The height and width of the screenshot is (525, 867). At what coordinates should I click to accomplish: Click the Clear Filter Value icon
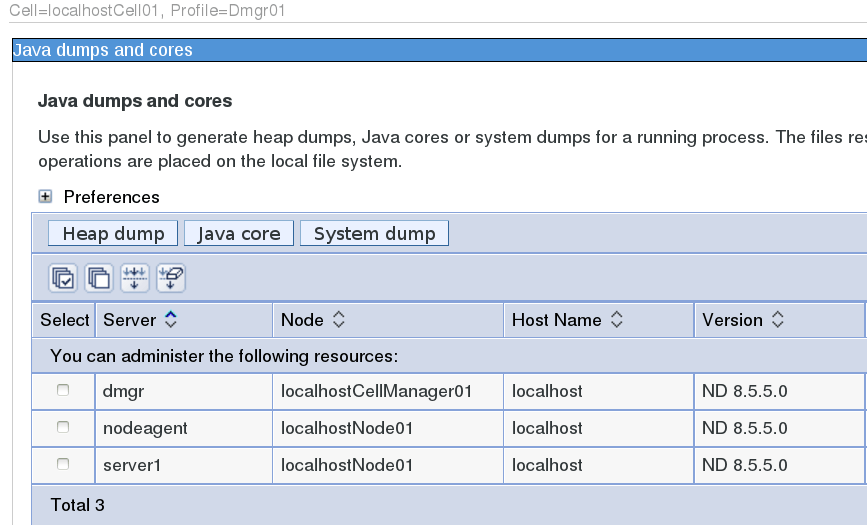point(171,278)
